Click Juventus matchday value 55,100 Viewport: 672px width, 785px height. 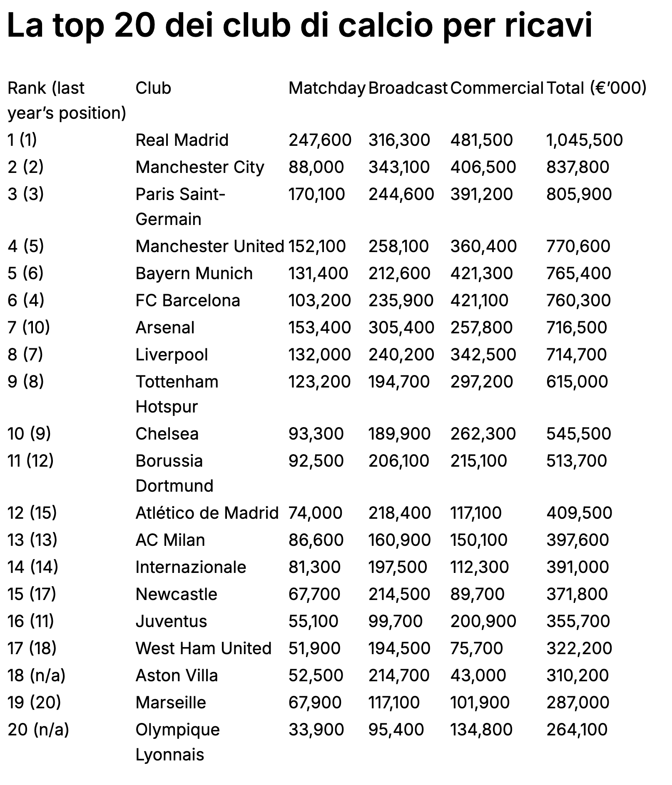[x=314, y=621]
